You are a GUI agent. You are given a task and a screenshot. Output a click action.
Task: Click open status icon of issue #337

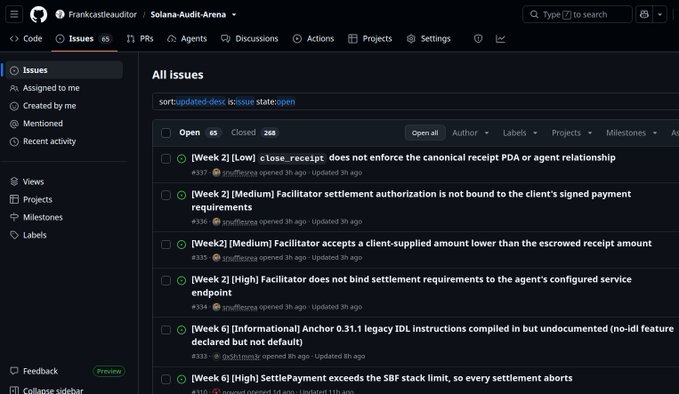click(181, 158)
